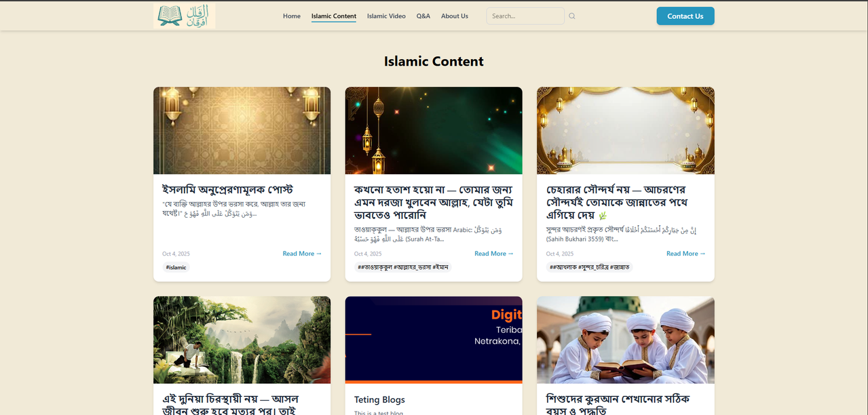Click the Al-Furqan site logo

click(x=184, y=16)
